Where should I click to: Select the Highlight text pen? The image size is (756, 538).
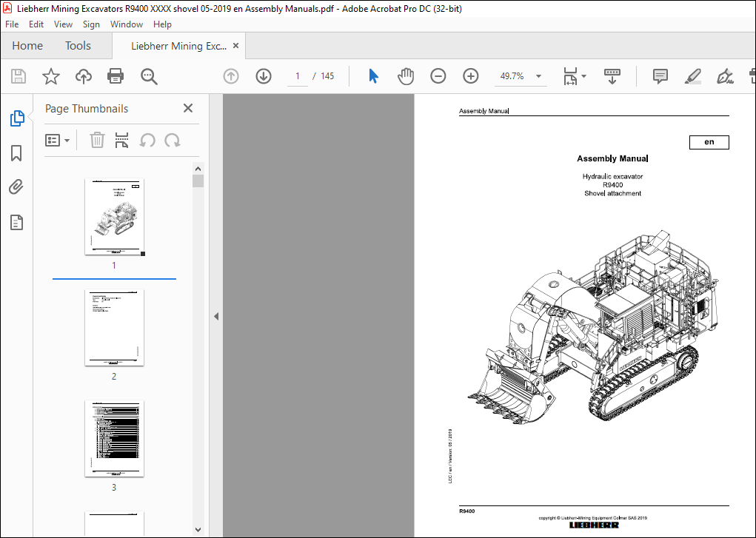pos(693,76)
